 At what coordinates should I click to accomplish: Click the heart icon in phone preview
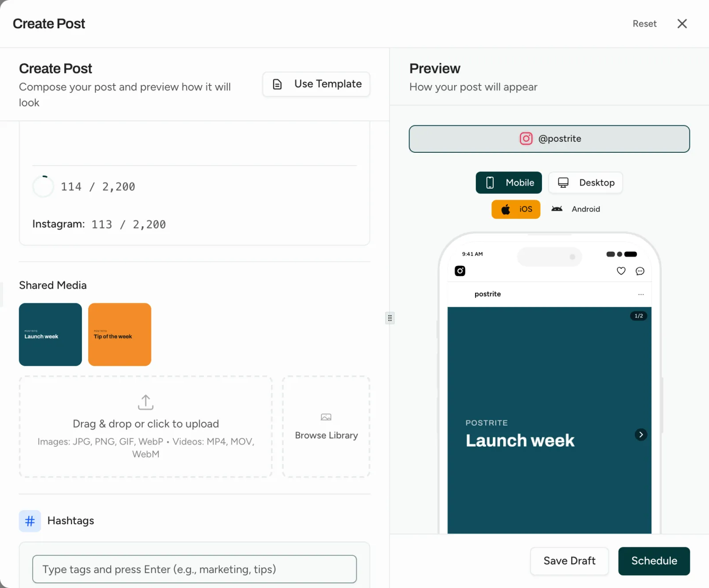coord(621,271)
